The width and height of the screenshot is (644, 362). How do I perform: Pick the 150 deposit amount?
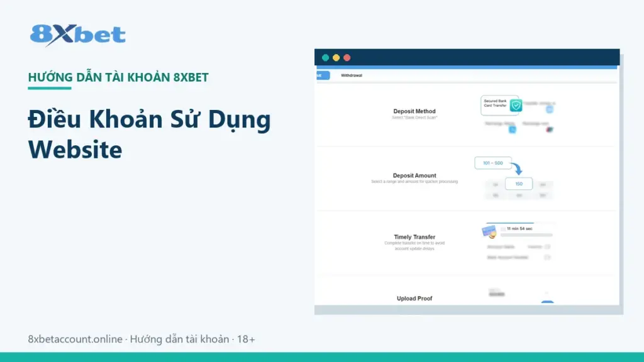pos(519,184)
